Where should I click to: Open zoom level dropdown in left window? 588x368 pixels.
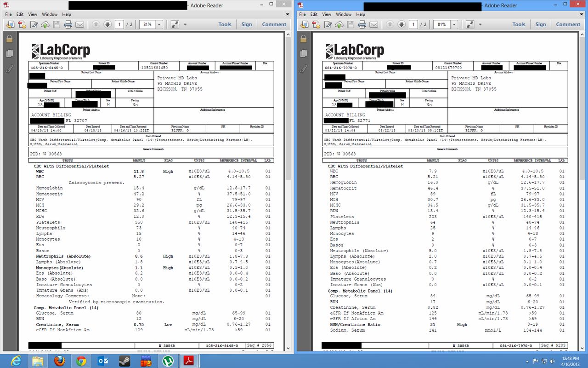tap(159, 24)
